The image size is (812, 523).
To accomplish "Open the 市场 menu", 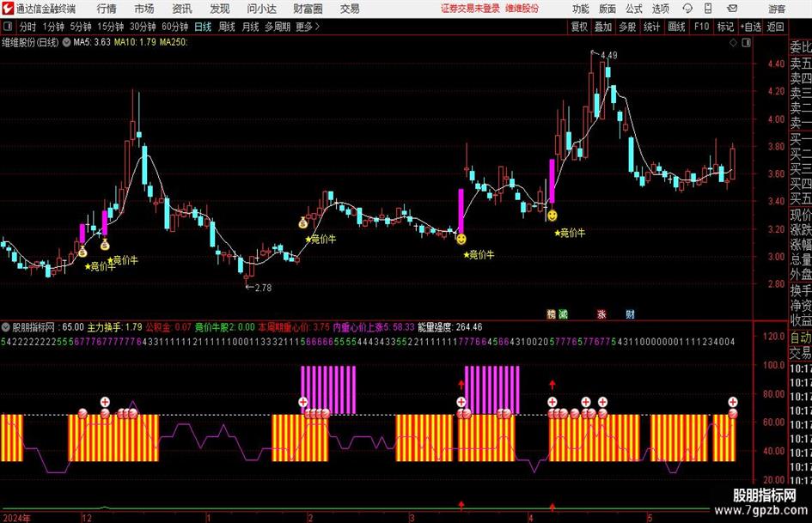I will click(144, 9).
